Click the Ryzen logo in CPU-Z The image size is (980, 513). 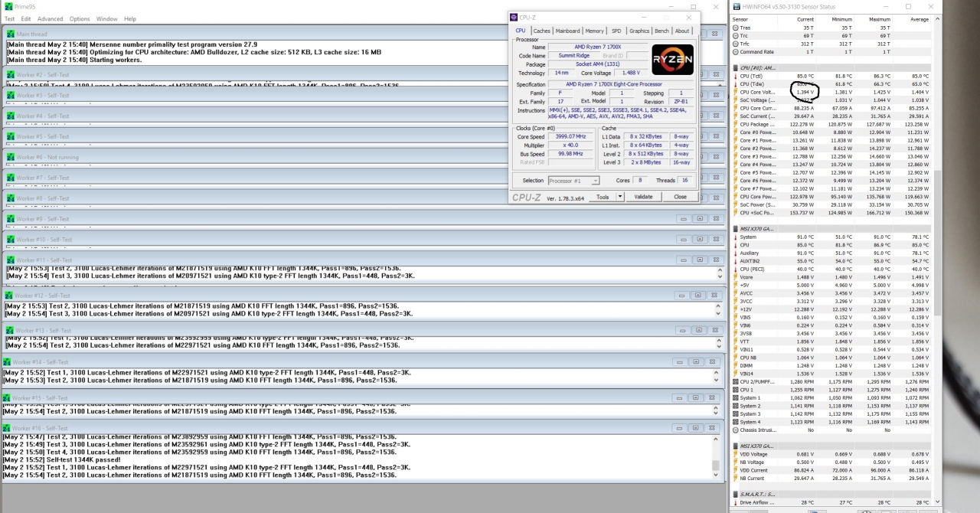point(672,60)
